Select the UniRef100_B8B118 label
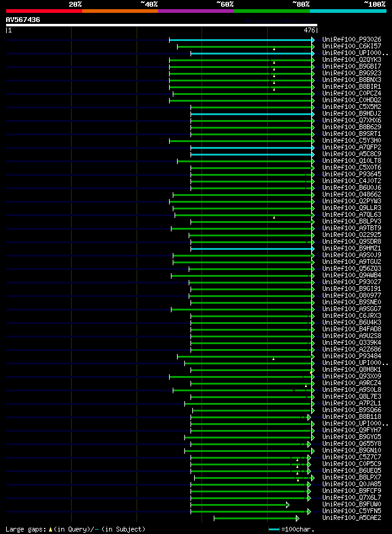The height and width of the screenshot is (534, 392). (x=352, y=417)
